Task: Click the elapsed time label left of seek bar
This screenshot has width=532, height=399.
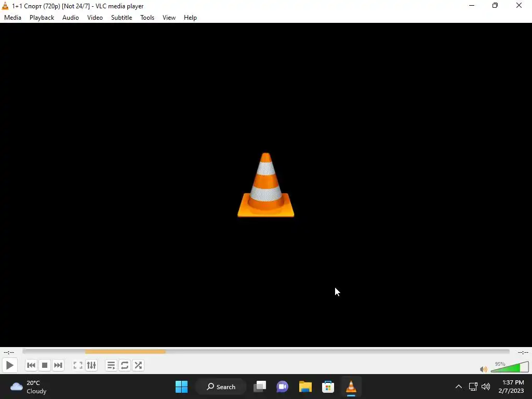Action: tap(9, 352)
